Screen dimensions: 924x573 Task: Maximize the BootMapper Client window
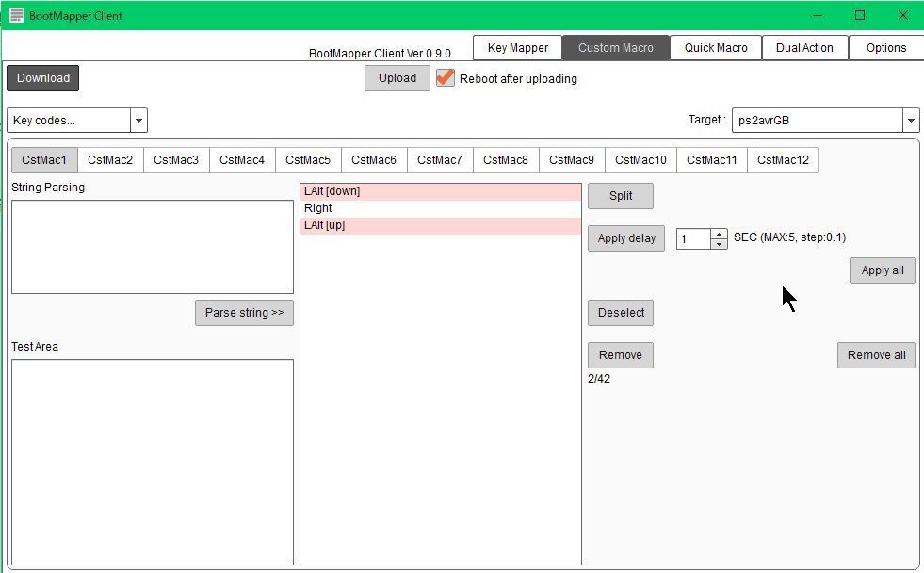click(x=860, y=15)
